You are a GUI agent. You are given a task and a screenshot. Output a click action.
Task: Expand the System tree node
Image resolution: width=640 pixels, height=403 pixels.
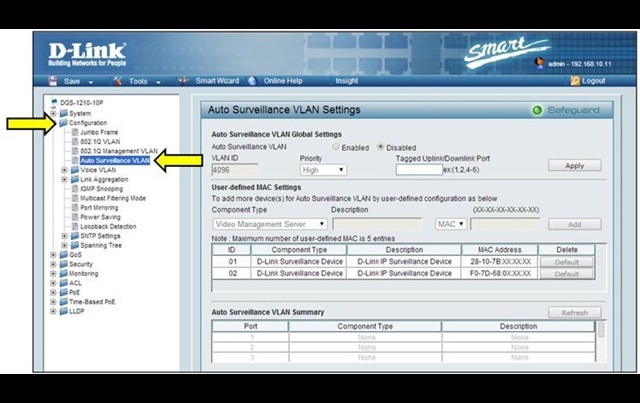pos(53,113)
